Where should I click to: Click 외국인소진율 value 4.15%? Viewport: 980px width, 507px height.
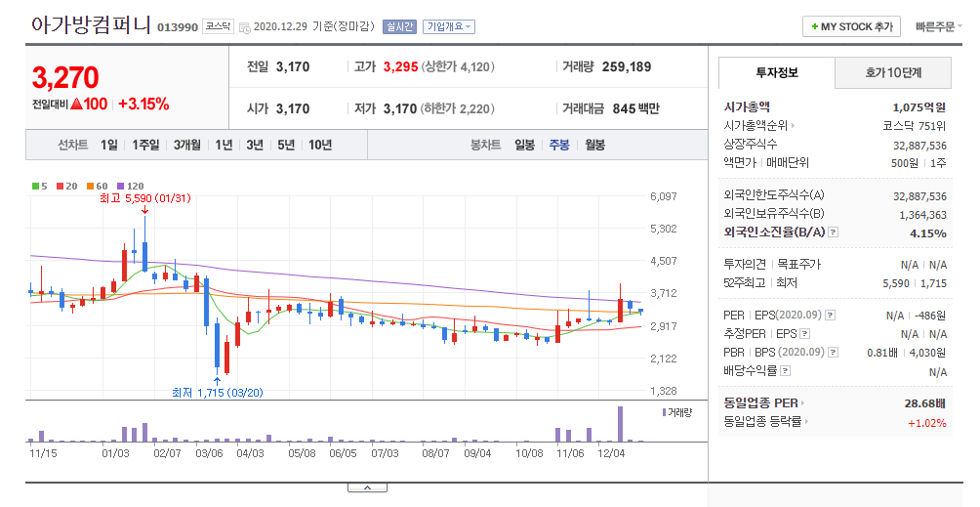(928, 233)
